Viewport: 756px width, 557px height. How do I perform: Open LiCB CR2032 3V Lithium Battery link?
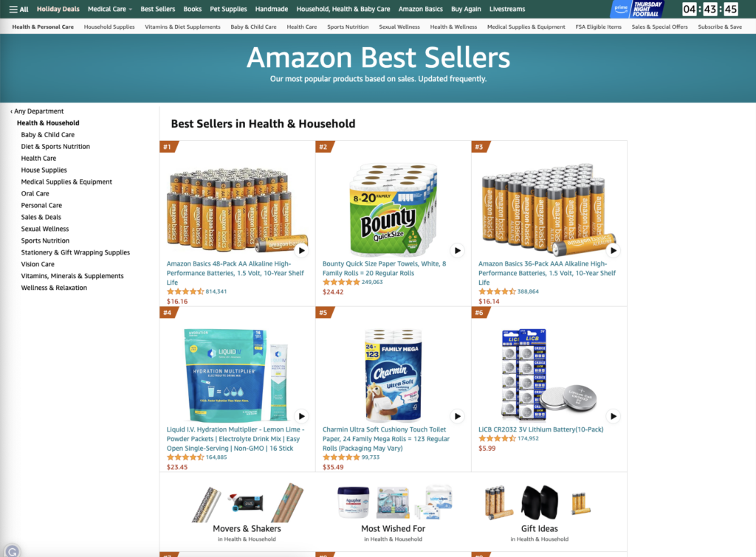pyautogui.click(x=540, y=429)
